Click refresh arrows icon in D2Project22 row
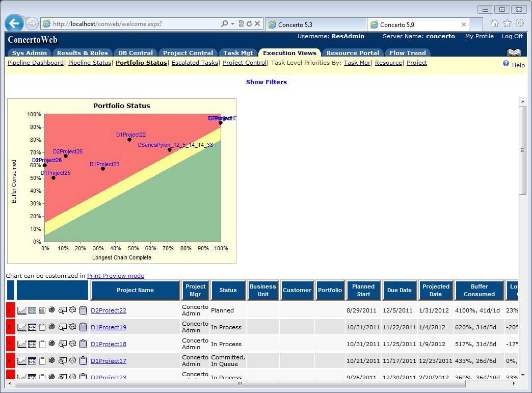 pyautogui.click(x=72, y=310)
